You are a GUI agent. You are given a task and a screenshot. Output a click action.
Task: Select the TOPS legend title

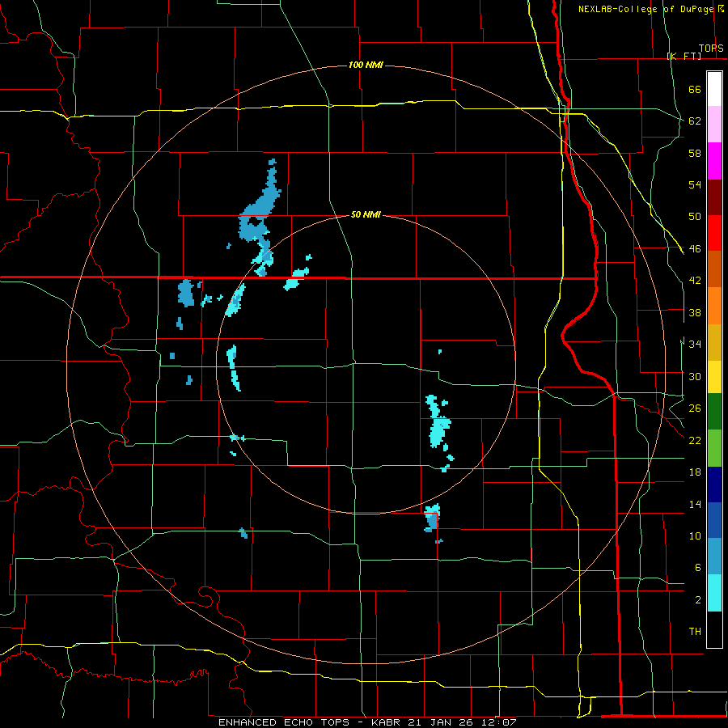711,49
